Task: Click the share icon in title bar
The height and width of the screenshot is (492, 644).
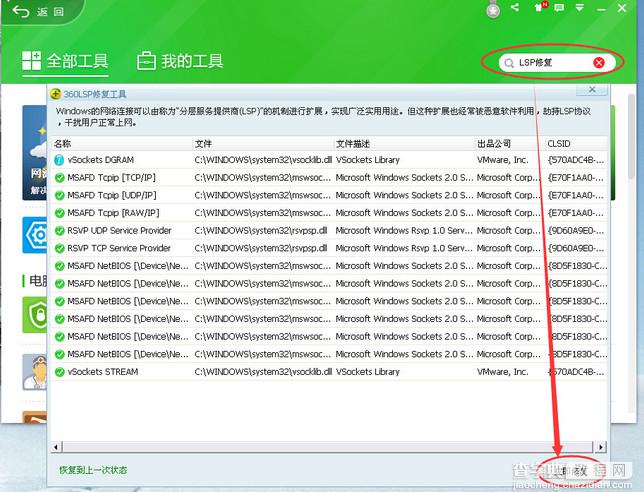Action: [515, 7]
